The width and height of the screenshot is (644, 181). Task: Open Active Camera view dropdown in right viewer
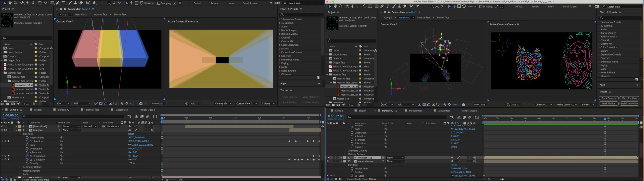[566, 105]
